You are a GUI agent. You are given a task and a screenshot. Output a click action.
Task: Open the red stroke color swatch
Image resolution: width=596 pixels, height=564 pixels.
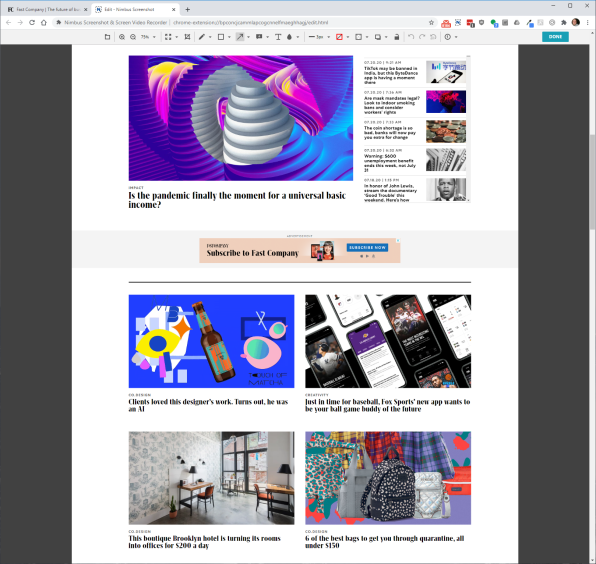339,37
